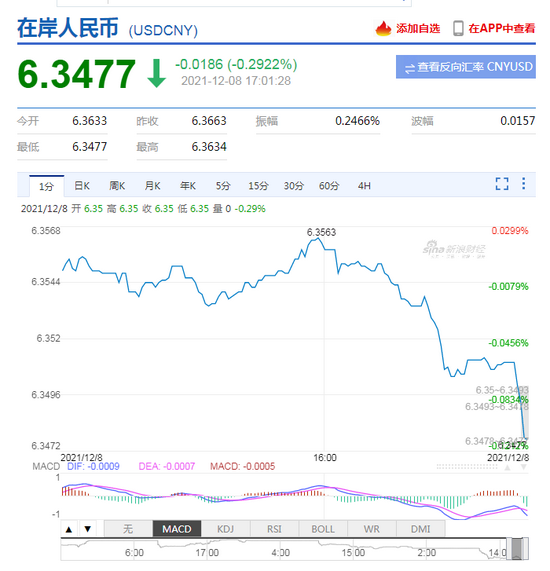
Task: Select the BOLL indicator
Action: [323, 529]
